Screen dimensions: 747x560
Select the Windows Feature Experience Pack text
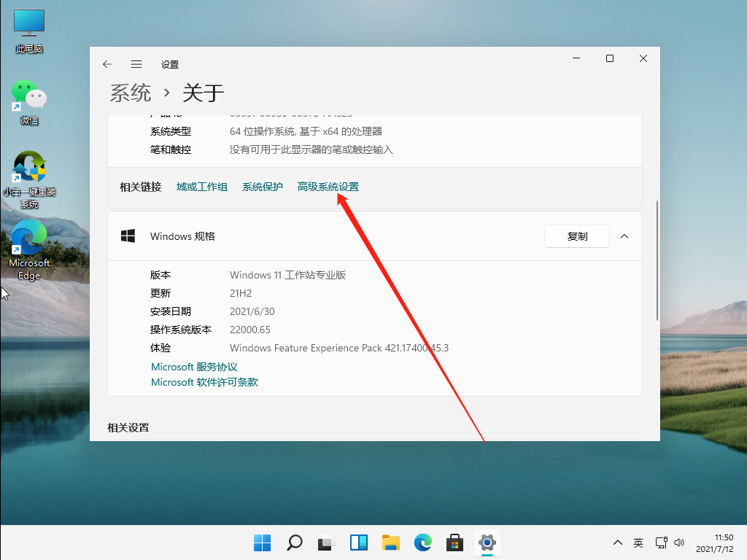tap(339, 348)
